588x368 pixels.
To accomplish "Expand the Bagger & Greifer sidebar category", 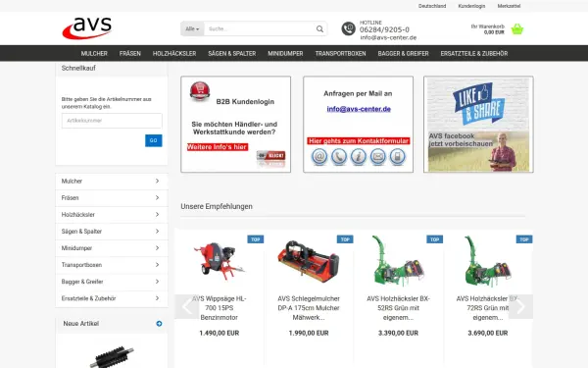I will pos(112,282).
